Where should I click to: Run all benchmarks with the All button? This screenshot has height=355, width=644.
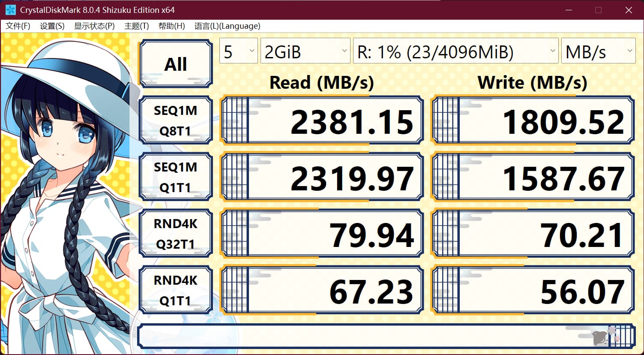tap(176, 64)
